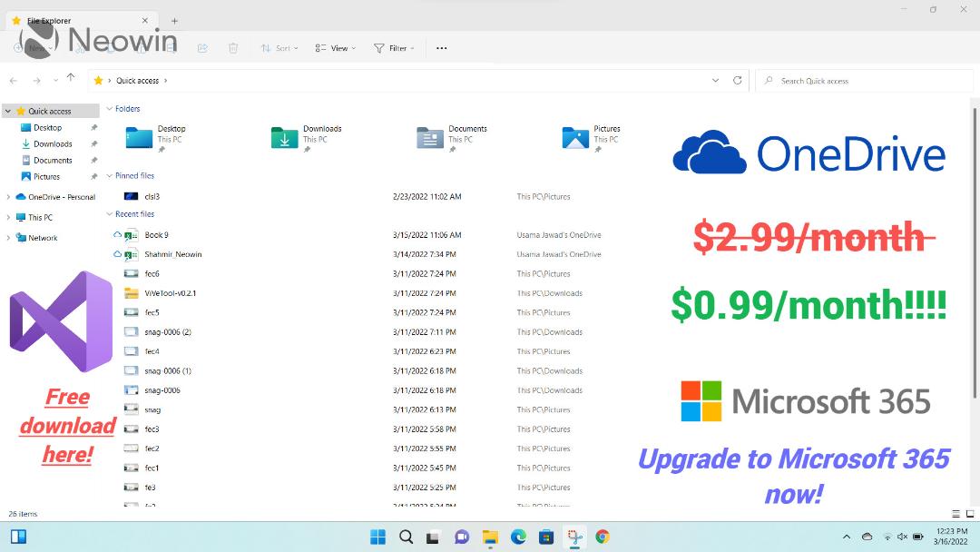This screenshot has height=552, width=980.
Task: Collapse the Recent files section
Action: click(110, 213)
